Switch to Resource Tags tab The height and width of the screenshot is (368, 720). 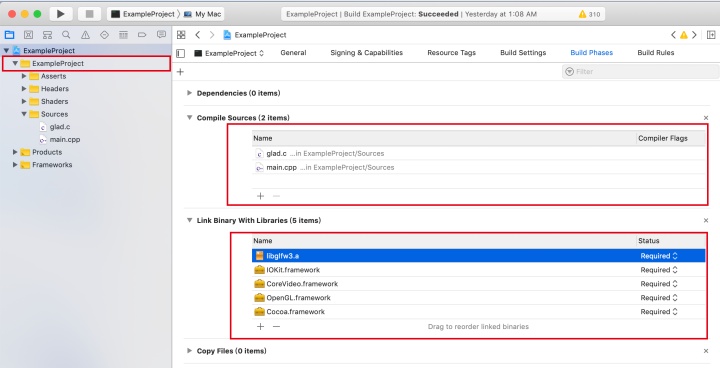[x=451, y=53]
